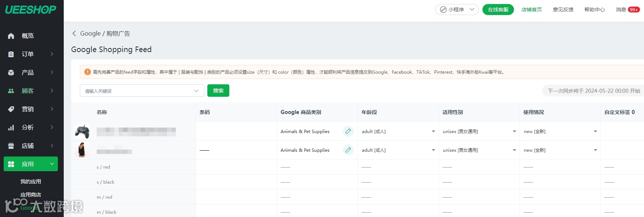Image resolution: width=644 pixels, height=217 pixels.
Task: Open 适用性别 dropdown for black dress row
Action: point(514,150)
